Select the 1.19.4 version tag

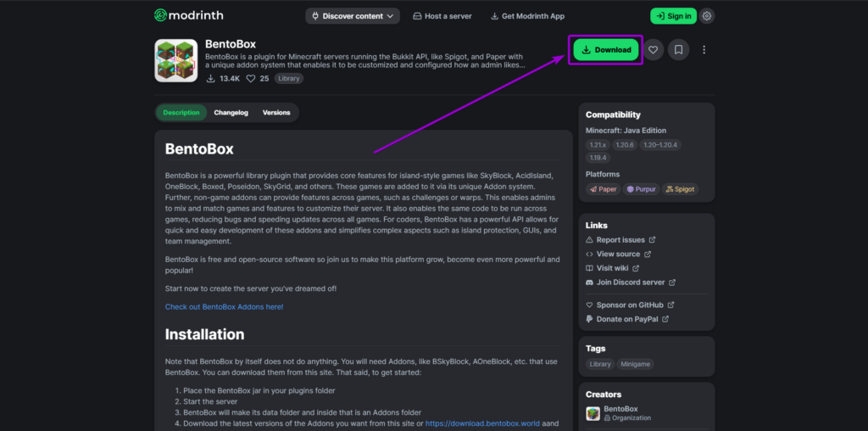tap(598, 157)
